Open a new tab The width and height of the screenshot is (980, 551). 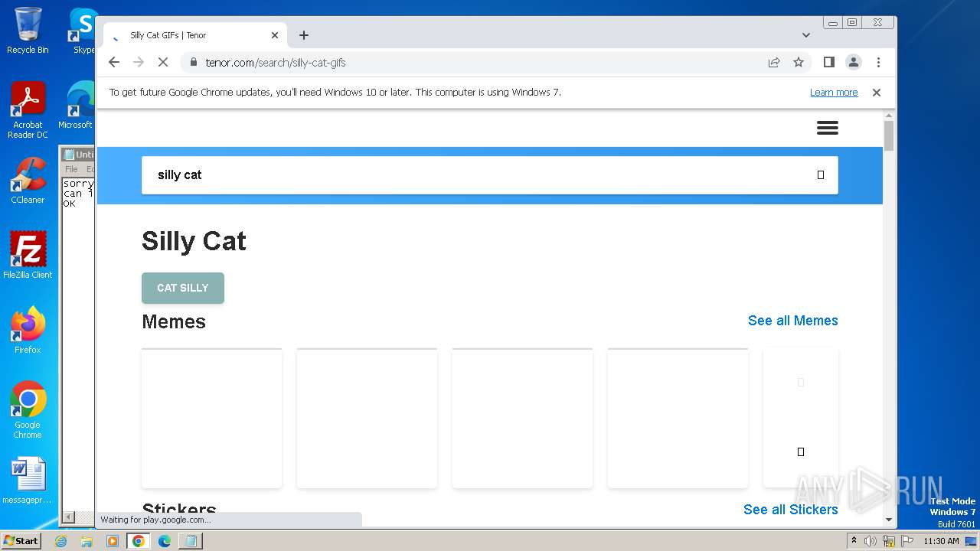[x=304, y=35]
